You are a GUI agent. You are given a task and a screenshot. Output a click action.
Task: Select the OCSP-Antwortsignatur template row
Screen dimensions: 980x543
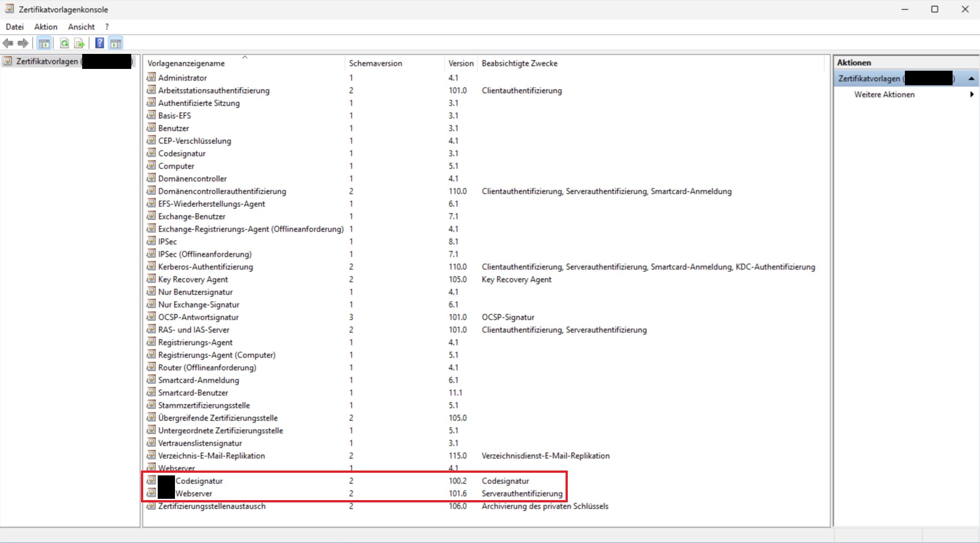(198, 317)
